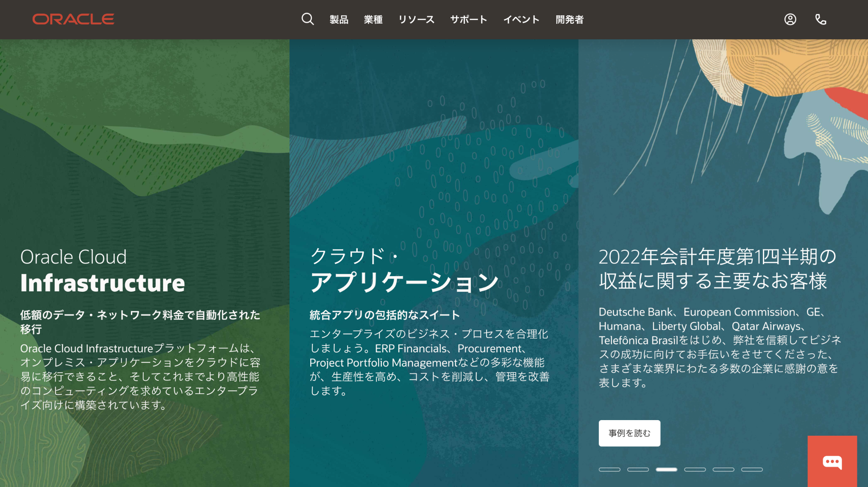The width and height of the screenshot is (868, 487).
Task: Open the イベント menu
Action: coord(521,19)
